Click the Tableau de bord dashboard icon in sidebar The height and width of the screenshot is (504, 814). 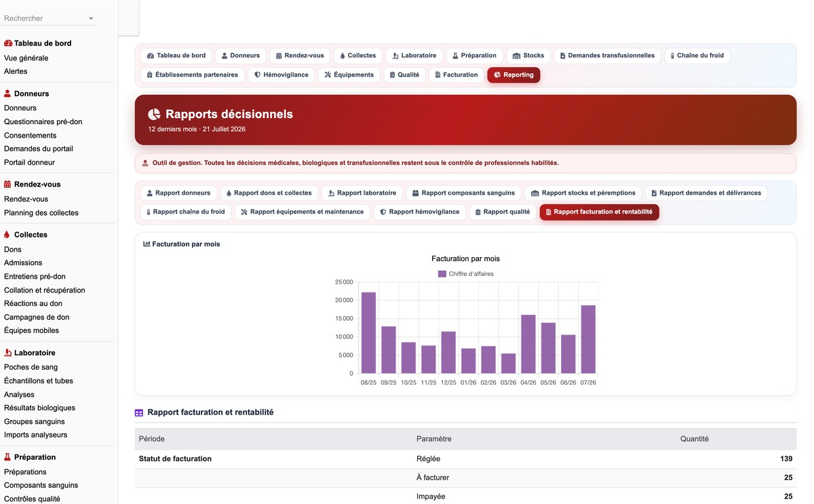coord(8,43)
